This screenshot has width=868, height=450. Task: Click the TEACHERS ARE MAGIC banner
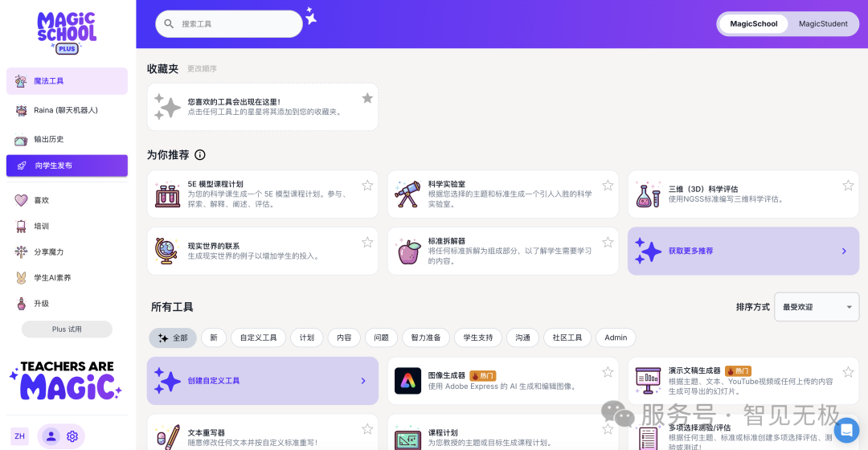point(66,380)
